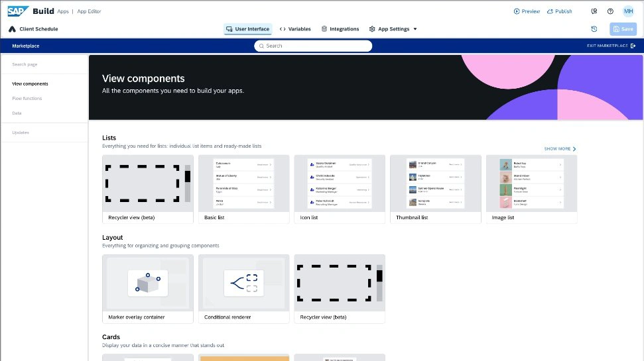Open the Icon list card
The width and height of the screenshot is (644, 361).
(x=340, y=189)
